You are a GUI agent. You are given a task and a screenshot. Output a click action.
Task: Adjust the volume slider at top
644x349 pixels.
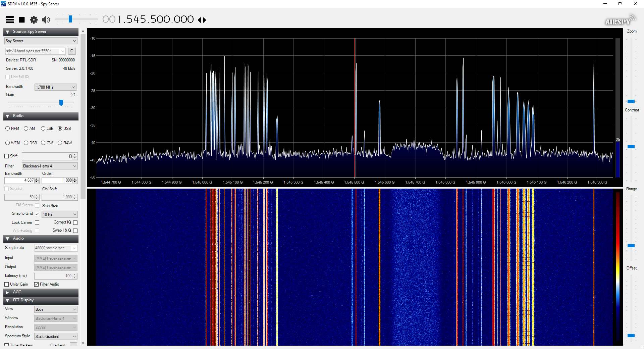[x=70, y=19]
